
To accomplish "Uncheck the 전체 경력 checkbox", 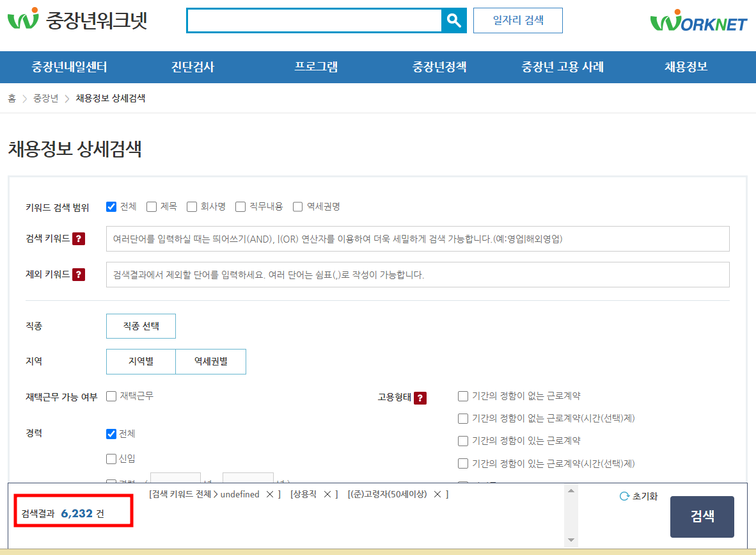I will (111, 433).
